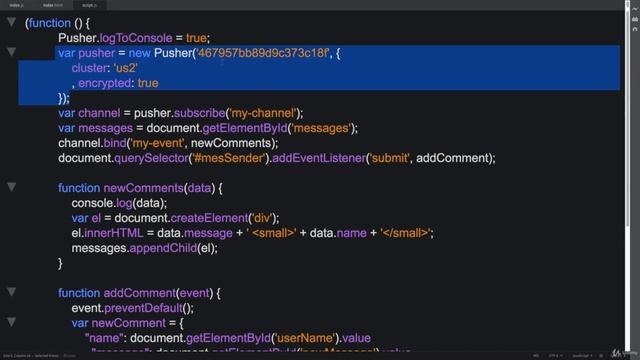Click 'bind' in channel.bind line

115,143
